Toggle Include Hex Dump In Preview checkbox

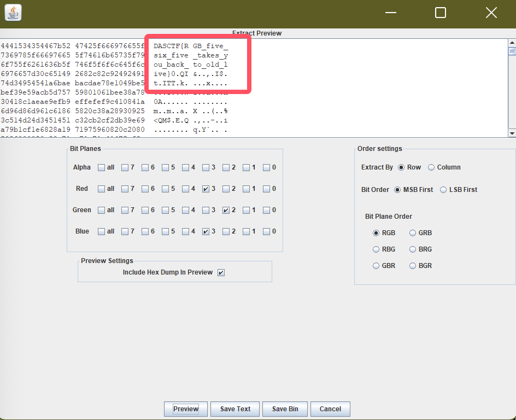[221, 272]
